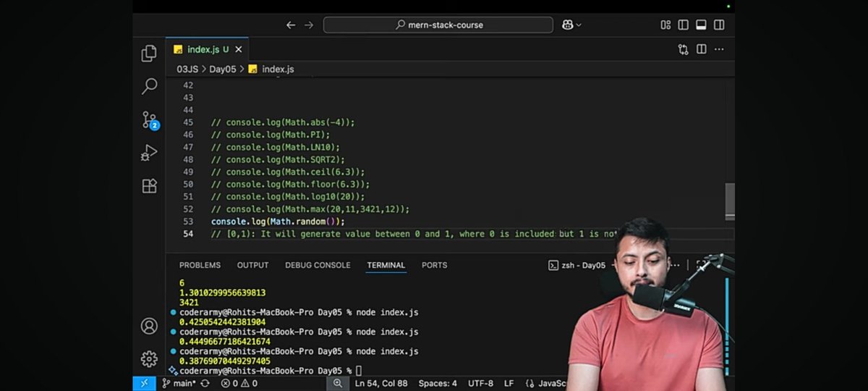This screenshot has width=868, height=391.
Task: Click the mern-stack-course search box
Action: pyautogui.click(x=438, y=25)
